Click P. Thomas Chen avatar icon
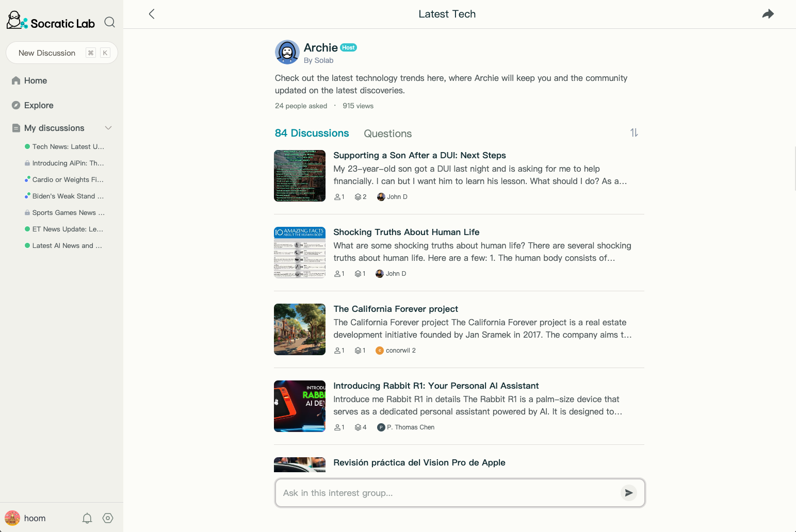 pos(381,427)
